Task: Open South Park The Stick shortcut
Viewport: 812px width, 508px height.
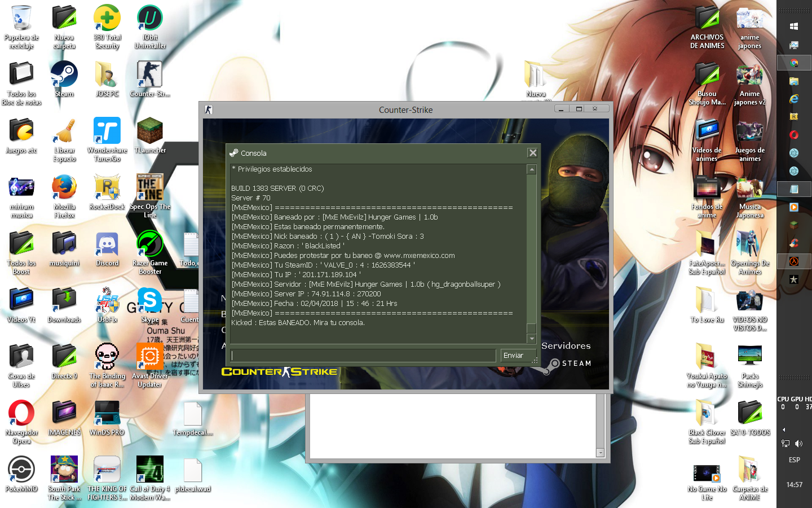Action: click(x=64, y=478)
